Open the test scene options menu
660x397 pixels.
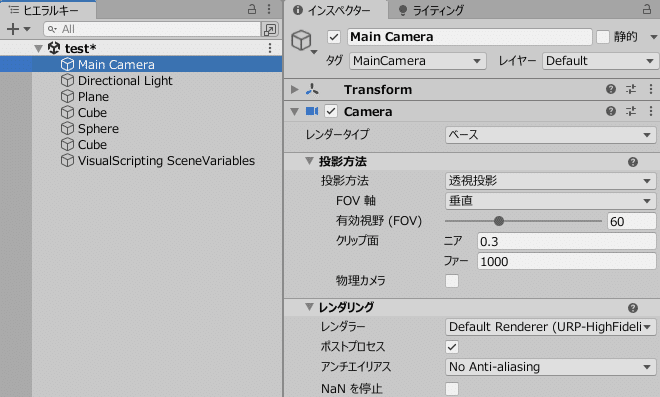click(270, 48)
